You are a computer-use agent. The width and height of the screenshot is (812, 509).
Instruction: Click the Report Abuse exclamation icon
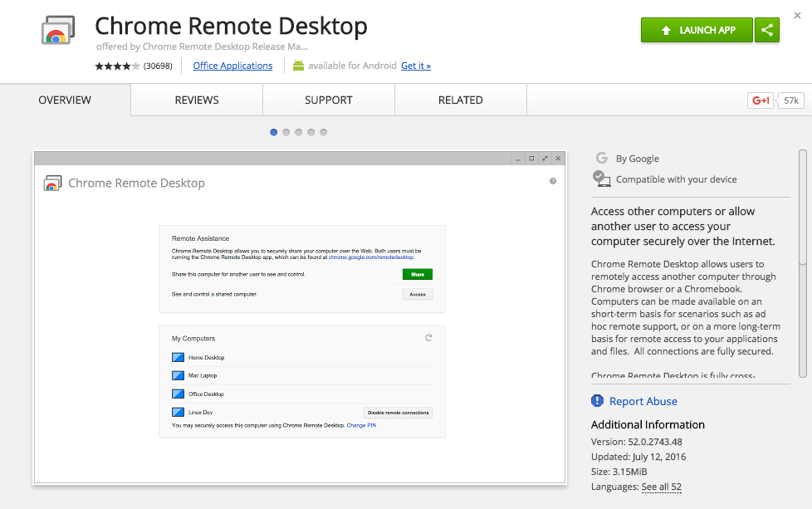pos(597,401)
